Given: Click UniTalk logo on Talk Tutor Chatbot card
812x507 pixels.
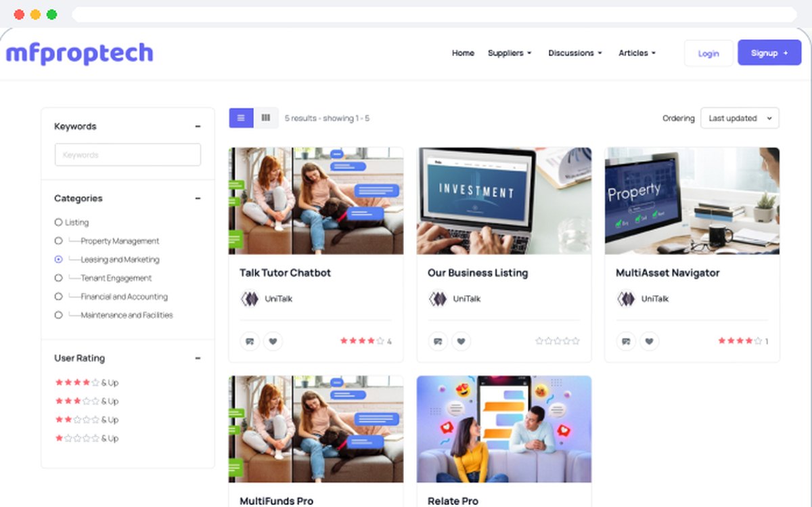Looking at the screenshot, I should pos(250,299).
